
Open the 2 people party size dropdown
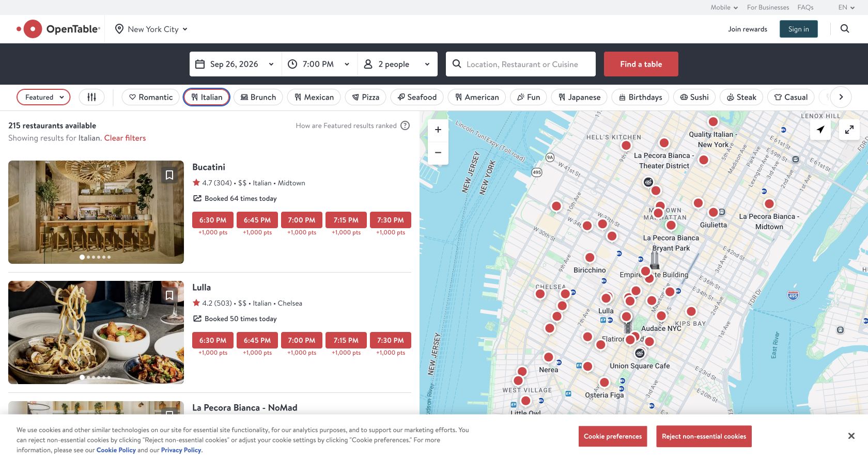click(x=398, y=64)
